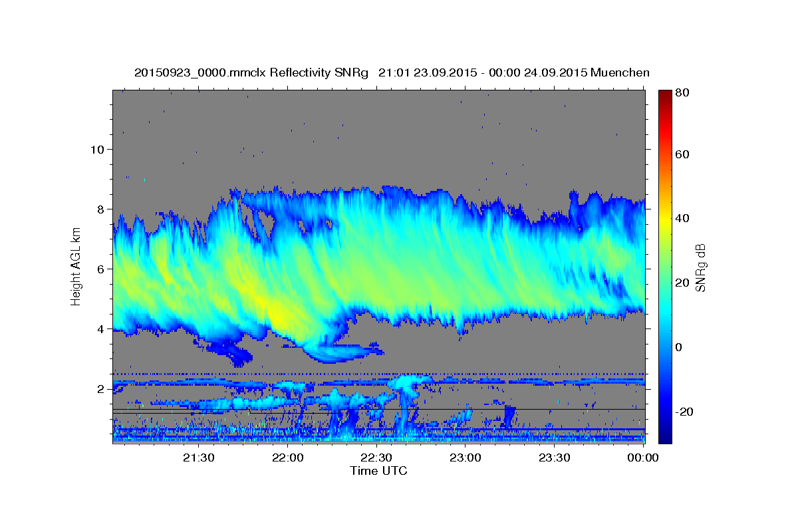Click the height tick label 6
The image size is (798, 532).
click(x=102, y=269)
